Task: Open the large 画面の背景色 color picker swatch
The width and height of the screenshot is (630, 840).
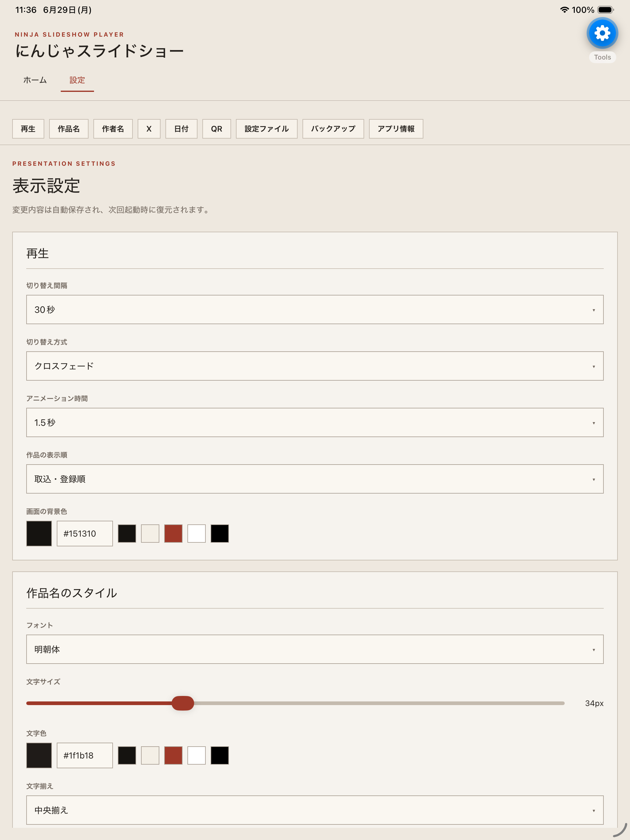Action: (x=39, y=534)
